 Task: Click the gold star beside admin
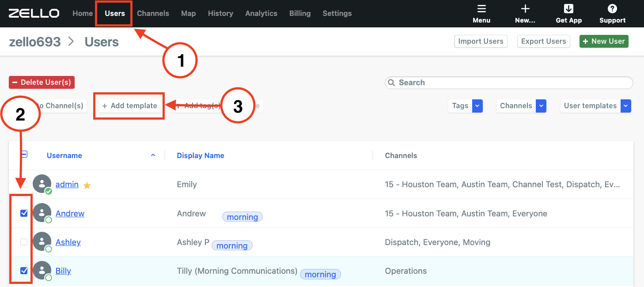click(87, 185)
